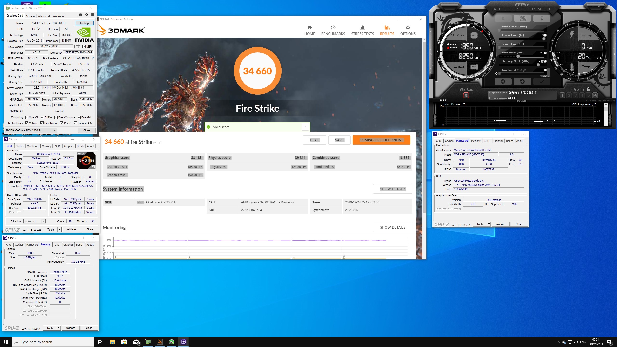Toggle Afterburner Windows startup button
Screen dimensions: 617x364
pos(466,95)
